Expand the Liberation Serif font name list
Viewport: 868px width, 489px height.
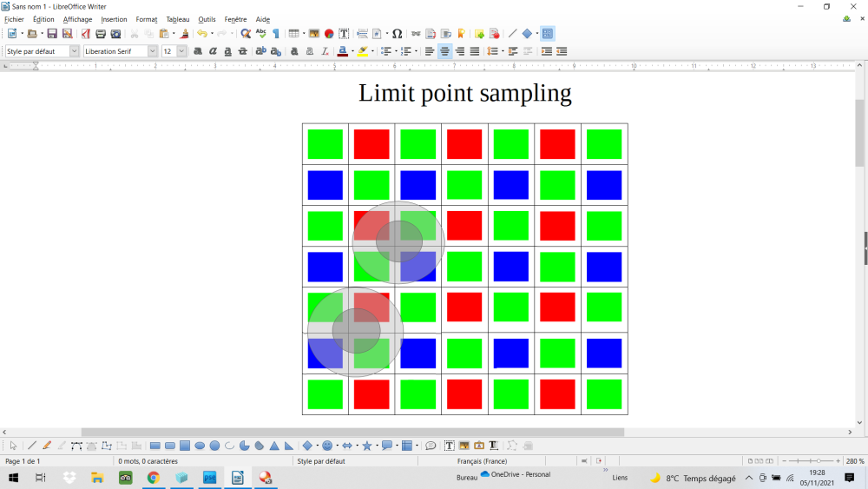pos(153,51)
